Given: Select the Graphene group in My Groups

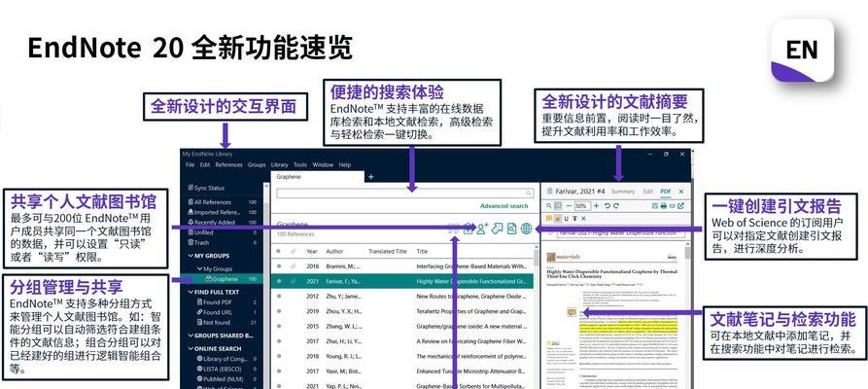Looking at the screenshot, I should point(222,279).
